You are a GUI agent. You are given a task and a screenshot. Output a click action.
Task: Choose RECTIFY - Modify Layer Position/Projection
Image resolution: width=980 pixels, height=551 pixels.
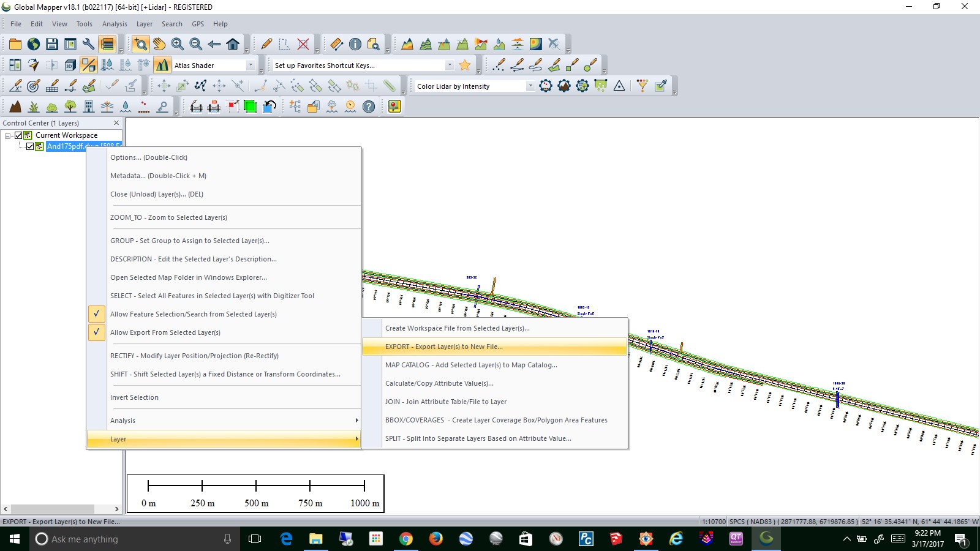[x=224, y=356]
